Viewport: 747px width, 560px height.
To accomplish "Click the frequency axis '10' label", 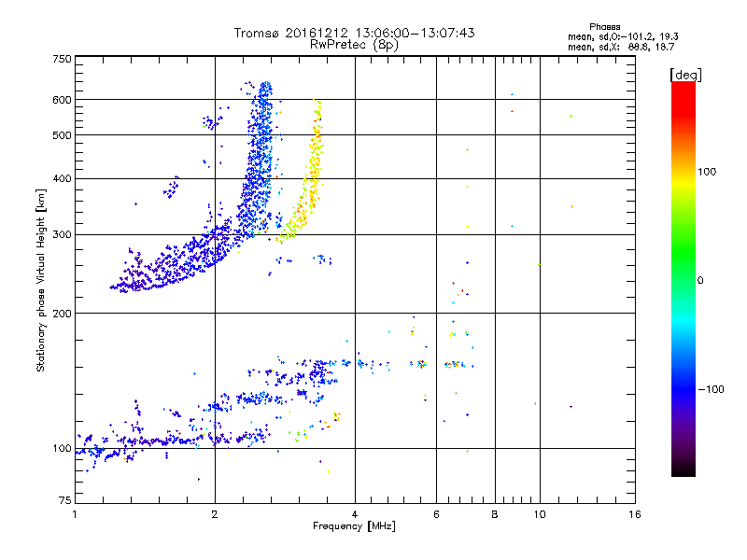I will 540,514.
